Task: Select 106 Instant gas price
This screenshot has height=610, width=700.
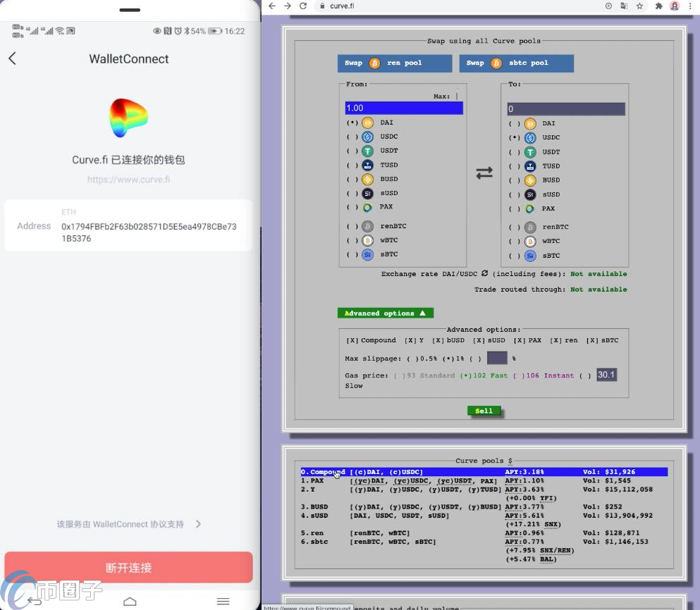Action: coord(519,375)
